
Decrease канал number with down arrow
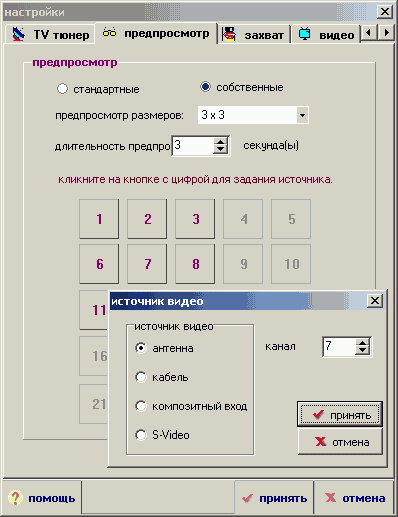point(362,351)
